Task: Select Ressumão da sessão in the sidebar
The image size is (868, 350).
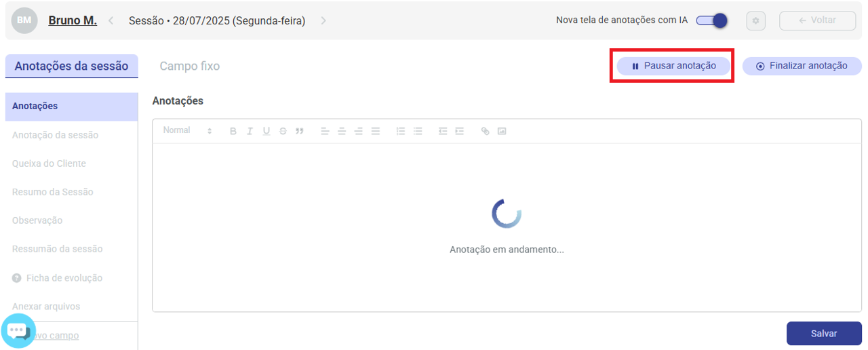Action: [58, 249]
